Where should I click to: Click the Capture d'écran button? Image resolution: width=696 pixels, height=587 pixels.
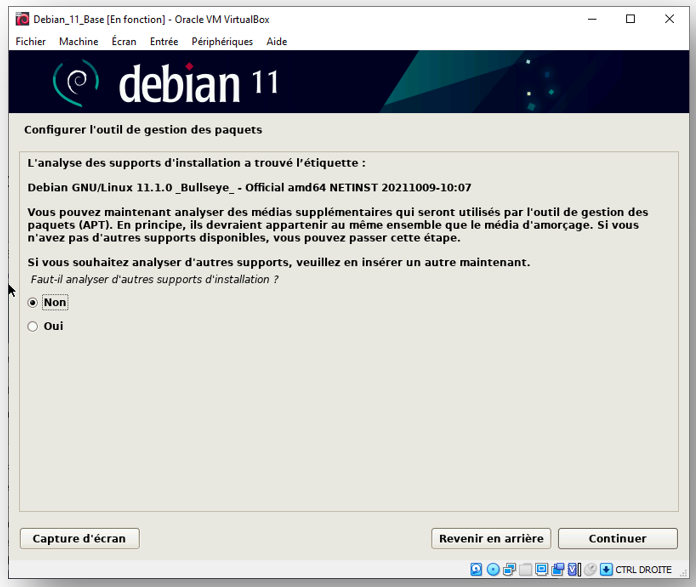click(x=79, y=538)
